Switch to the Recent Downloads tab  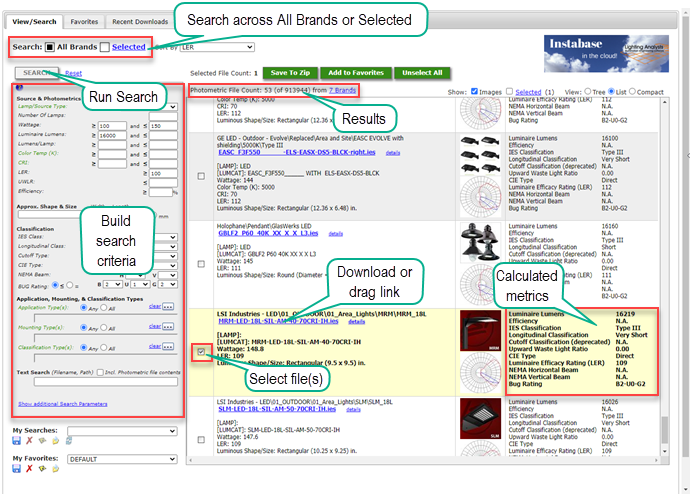click(x=140, y=22)
